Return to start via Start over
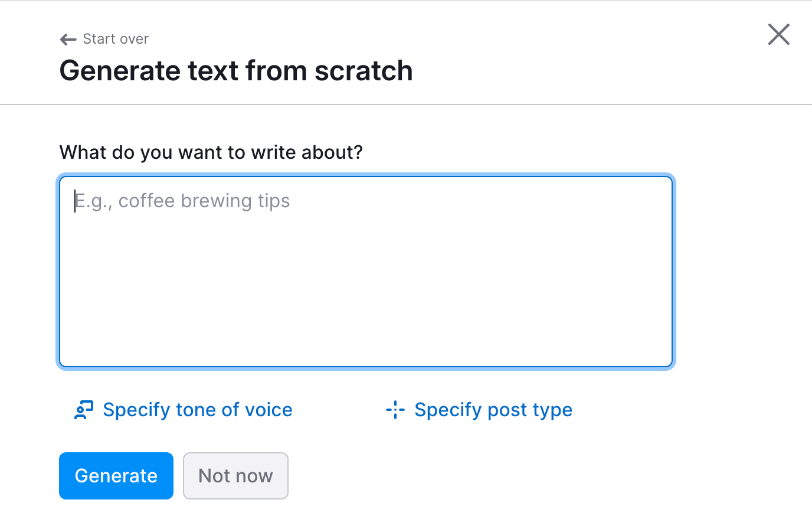This screenshot has height=529, width=812. point(116,39)
